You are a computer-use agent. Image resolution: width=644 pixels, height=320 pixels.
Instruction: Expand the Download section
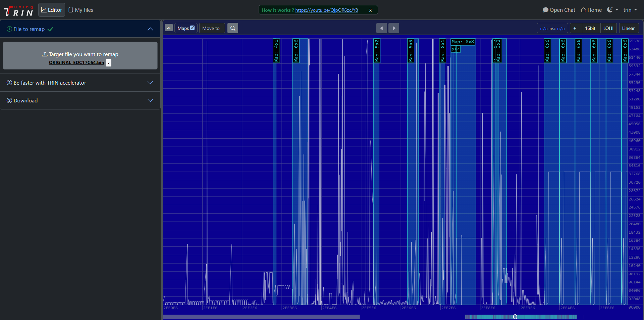[x=150, y=101]
